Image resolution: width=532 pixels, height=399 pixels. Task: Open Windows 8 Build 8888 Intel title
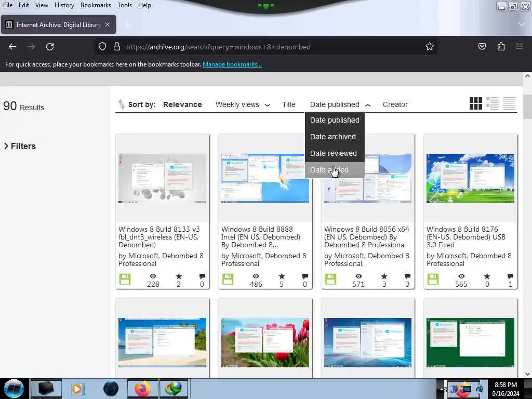click(261, 237)
